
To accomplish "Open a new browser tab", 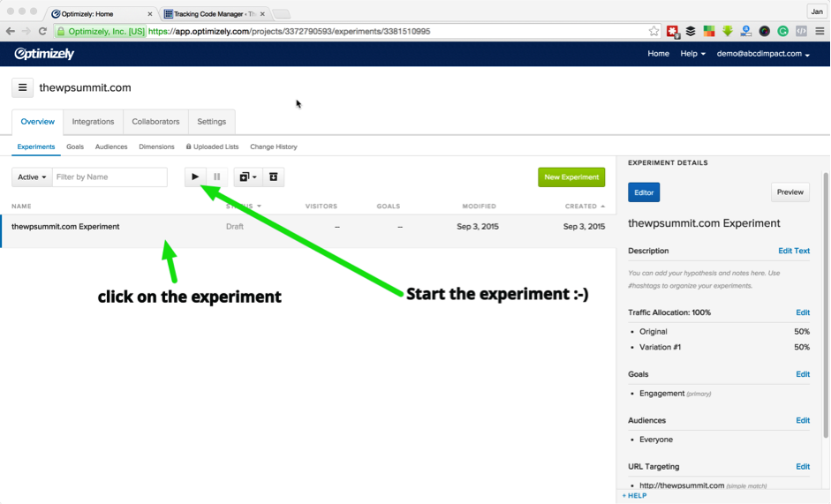I will pyautogui.click(x=282, y=14).
